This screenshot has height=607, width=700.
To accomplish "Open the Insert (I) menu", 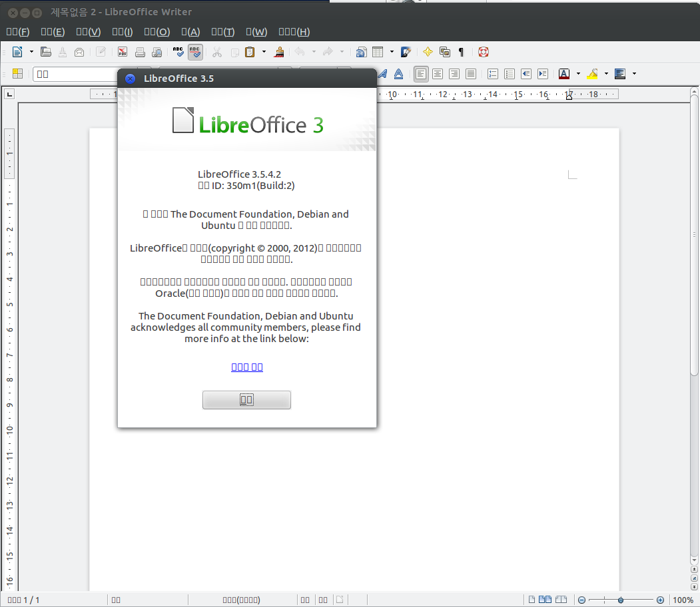I will click(123, 32).
